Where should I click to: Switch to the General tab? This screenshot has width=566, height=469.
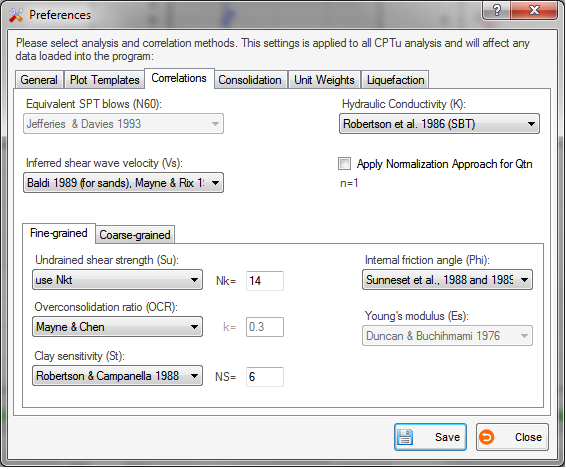pos(39,80)
